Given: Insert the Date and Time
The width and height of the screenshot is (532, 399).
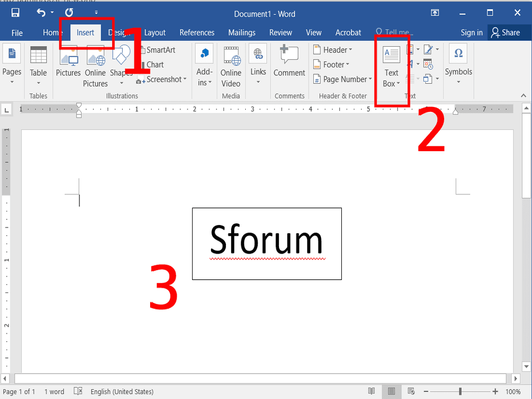Looking at the screenshot, I should click(428, 63).
